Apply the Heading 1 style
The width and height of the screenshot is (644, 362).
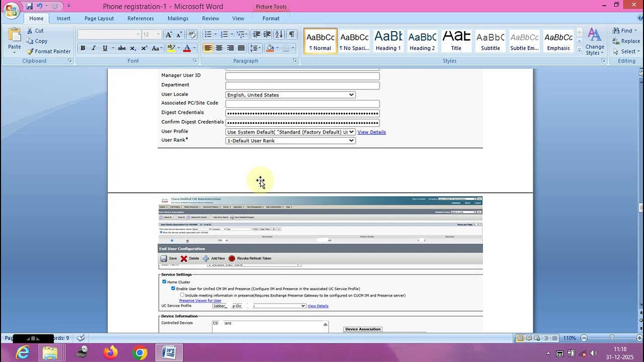pos(388,41)
